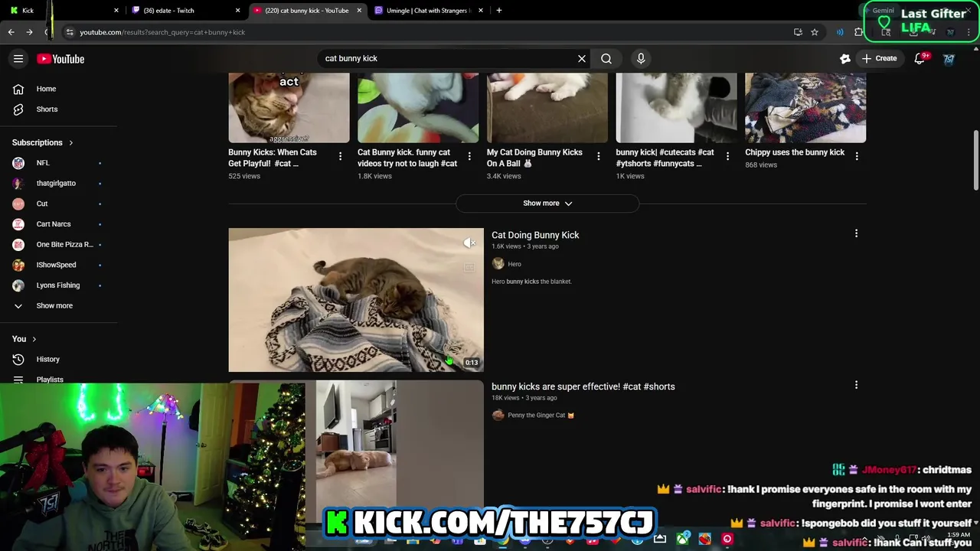Close the cat bunny kick YouTube tab
Viewport: 980px width, 551px height.
coord(359,10)
